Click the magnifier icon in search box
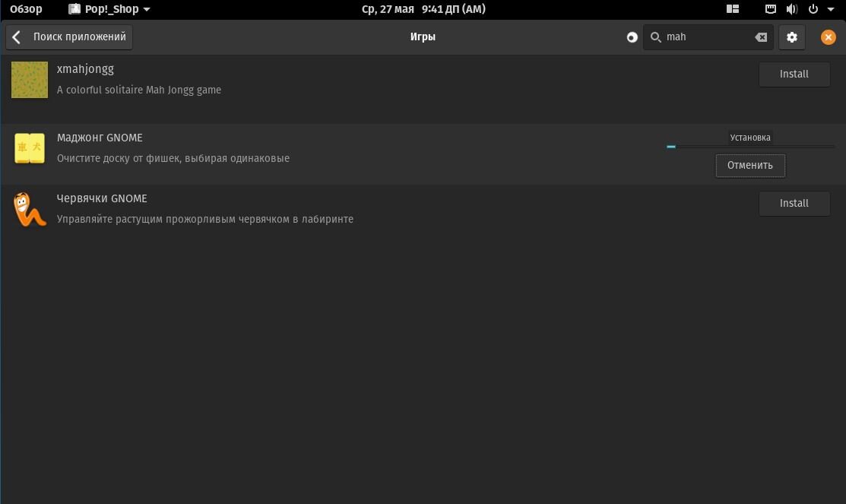 coord(655,37)
